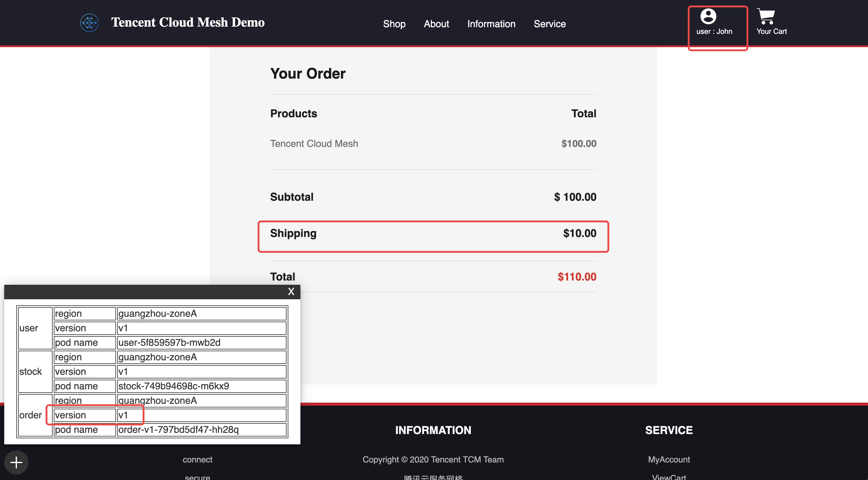Click the connect link in footer
868x480 pixels.
[198, 459]
